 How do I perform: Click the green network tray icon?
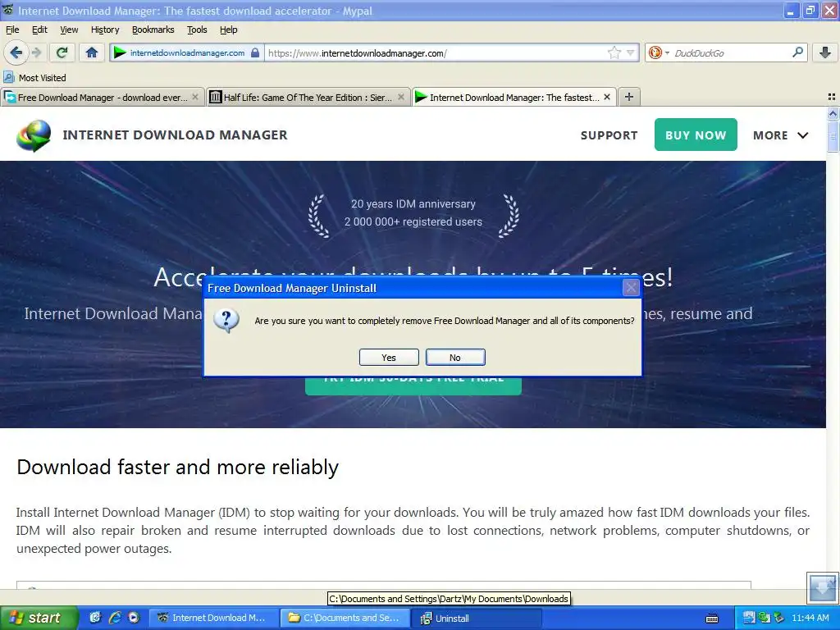(764, 619)
